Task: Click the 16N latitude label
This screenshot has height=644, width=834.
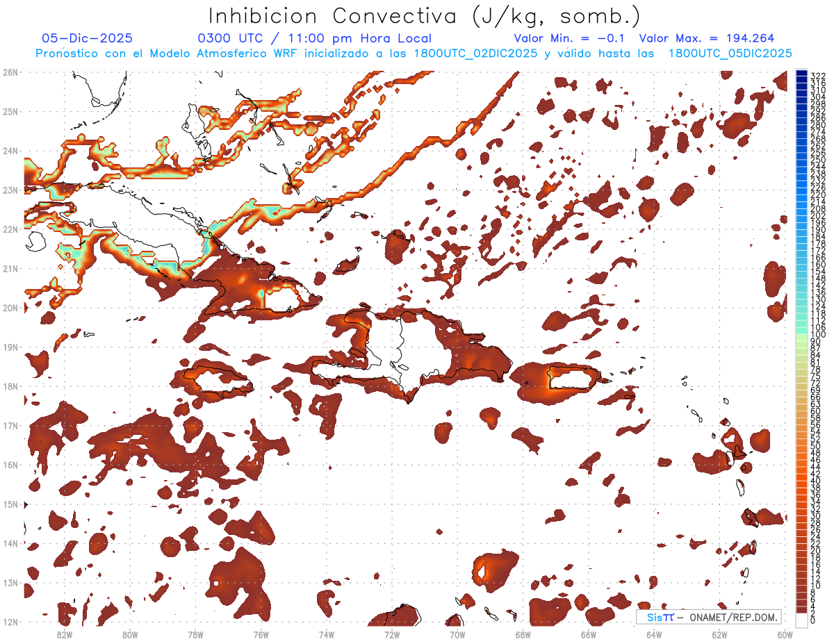Action: 10,465
